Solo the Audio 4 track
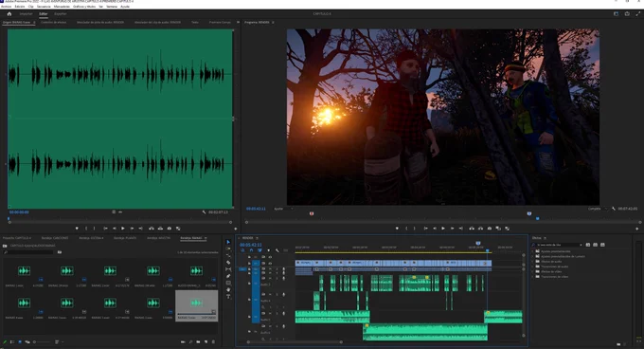This screenshot has width=644, height=349. click(277, 294)
